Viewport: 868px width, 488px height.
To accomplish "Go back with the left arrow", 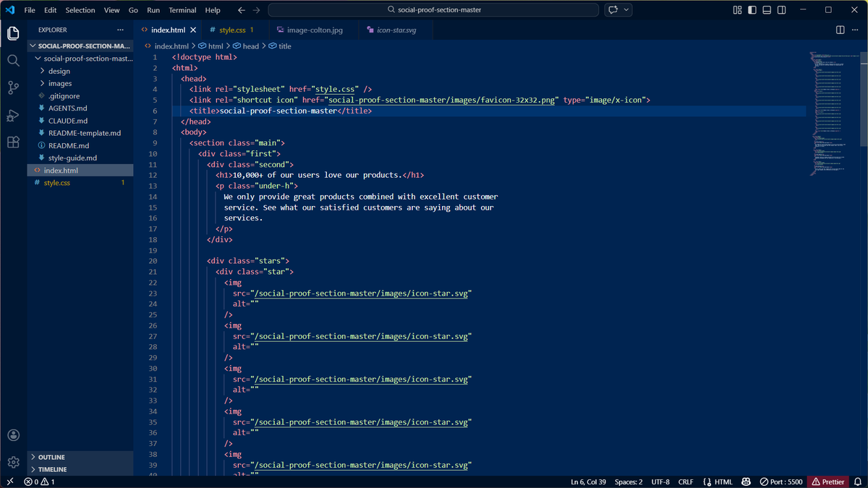I will click(x=242, y=10).
